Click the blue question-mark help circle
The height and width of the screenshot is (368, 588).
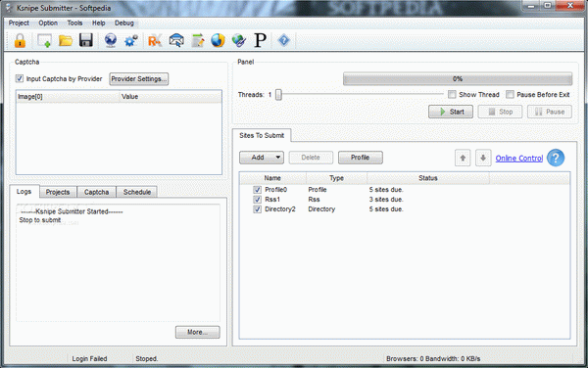[556, 158]
